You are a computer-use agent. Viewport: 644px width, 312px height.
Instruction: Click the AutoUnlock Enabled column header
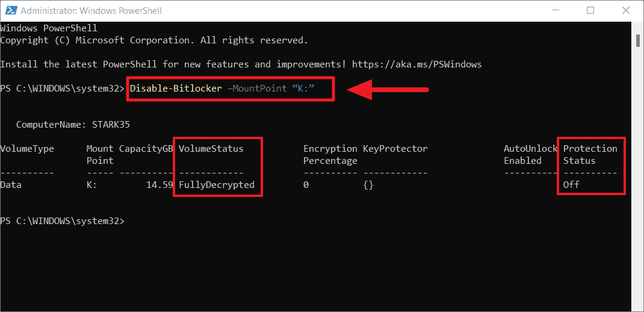(531, 155)
